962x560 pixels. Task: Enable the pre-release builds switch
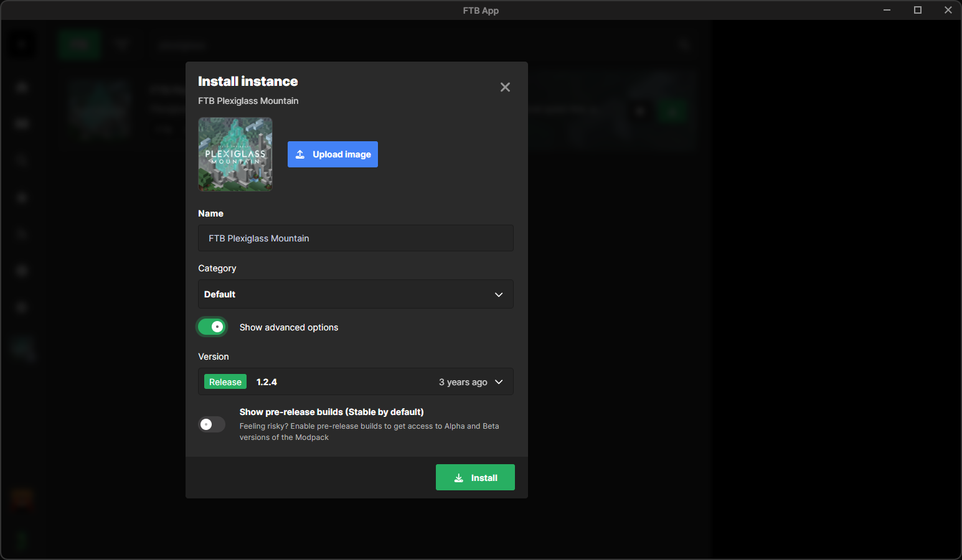click(x=212, y=424)
